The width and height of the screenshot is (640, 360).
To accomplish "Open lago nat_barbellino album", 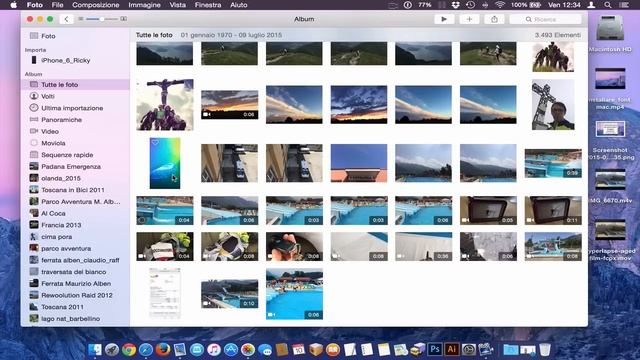I will coord(70,319).
